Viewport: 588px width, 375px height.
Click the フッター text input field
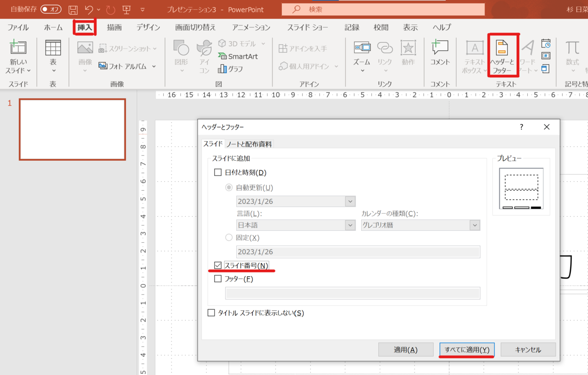[x=353, y=293]
